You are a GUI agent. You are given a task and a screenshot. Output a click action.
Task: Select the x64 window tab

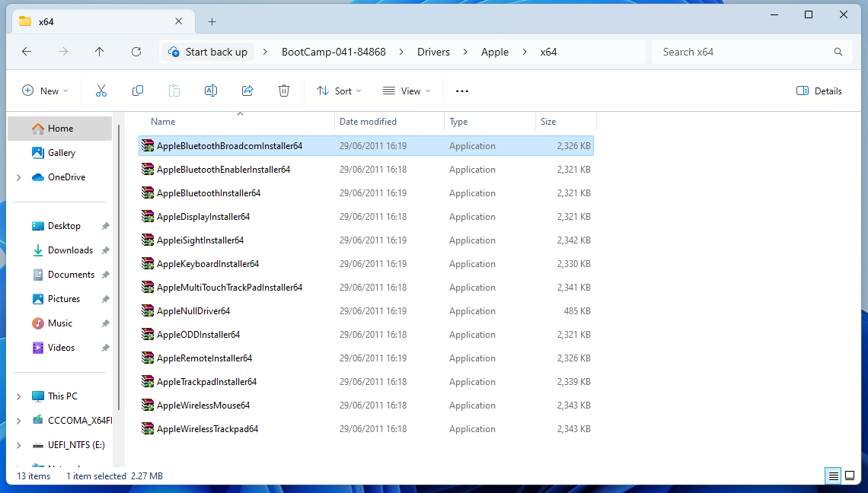103,21
